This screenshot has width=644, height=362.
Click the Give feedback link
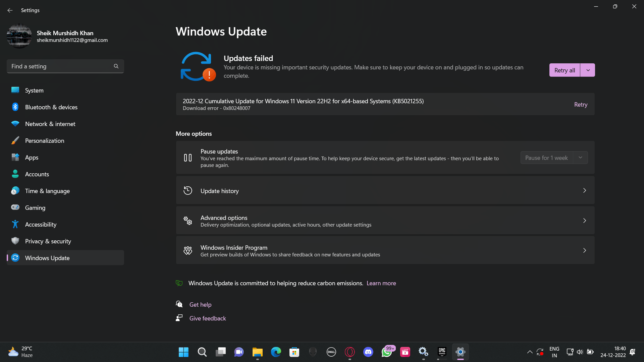tap(208, 318)
